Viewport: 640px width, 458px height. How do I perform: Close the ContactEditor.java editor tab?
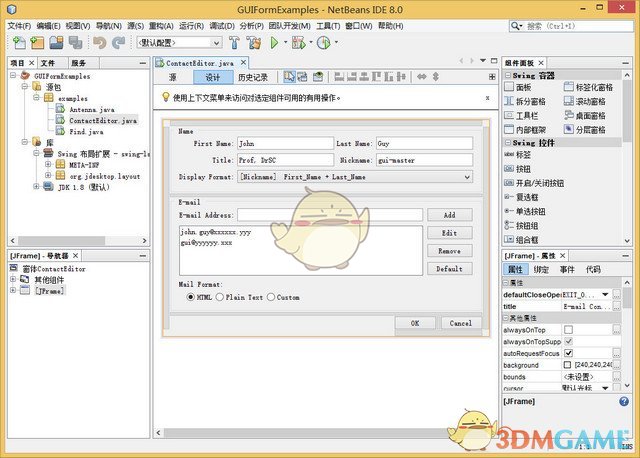pos(243,62)
